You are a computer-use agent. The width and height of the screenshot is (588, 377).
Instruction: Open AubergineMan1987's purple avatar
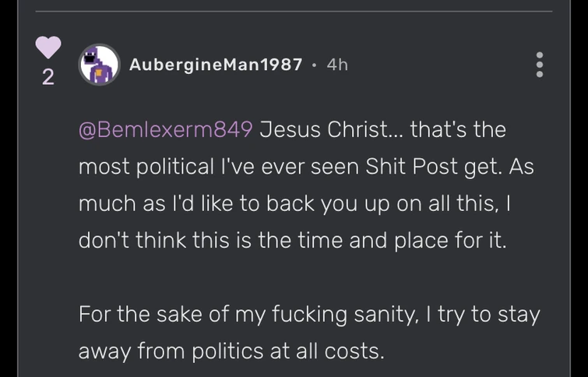click(100, 65)
